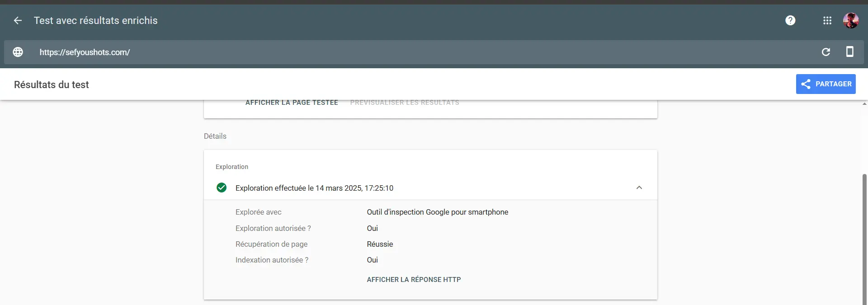
Task: Click the green checkmark status icon
Action: point(222,188)
